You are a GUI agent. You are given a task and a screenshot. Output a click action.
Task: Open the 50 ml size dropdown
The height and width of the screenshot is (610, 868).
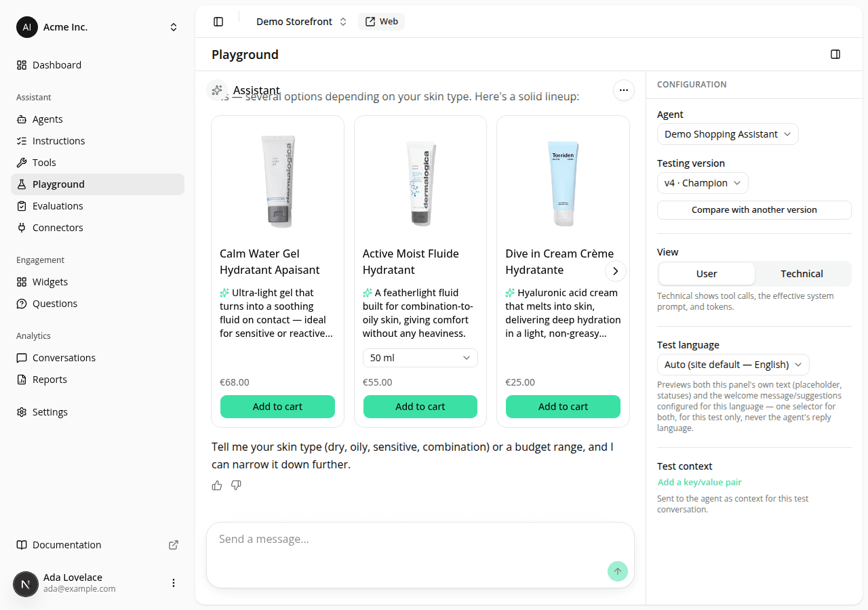[420, 358]
